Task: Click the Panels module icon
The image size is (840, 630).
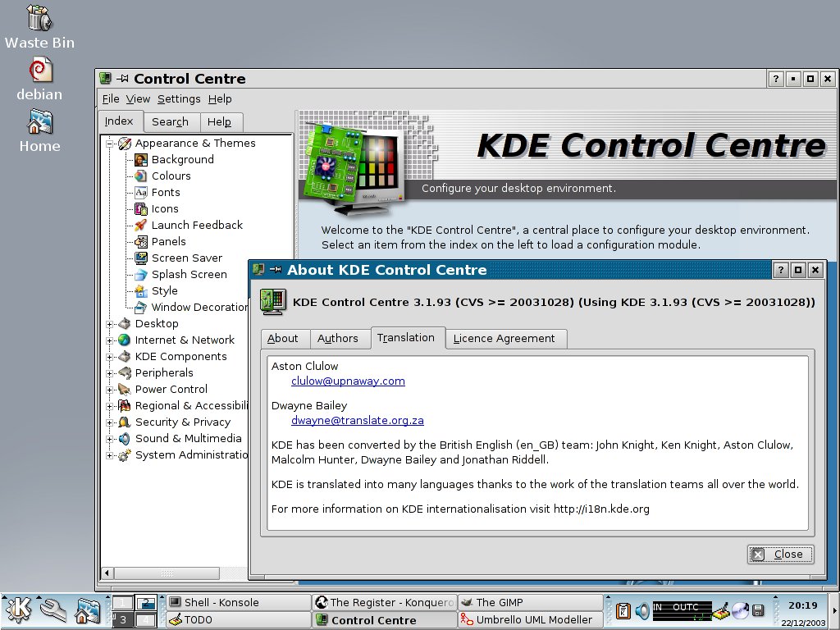Action: pyautogui.click(x=141, y=242)
